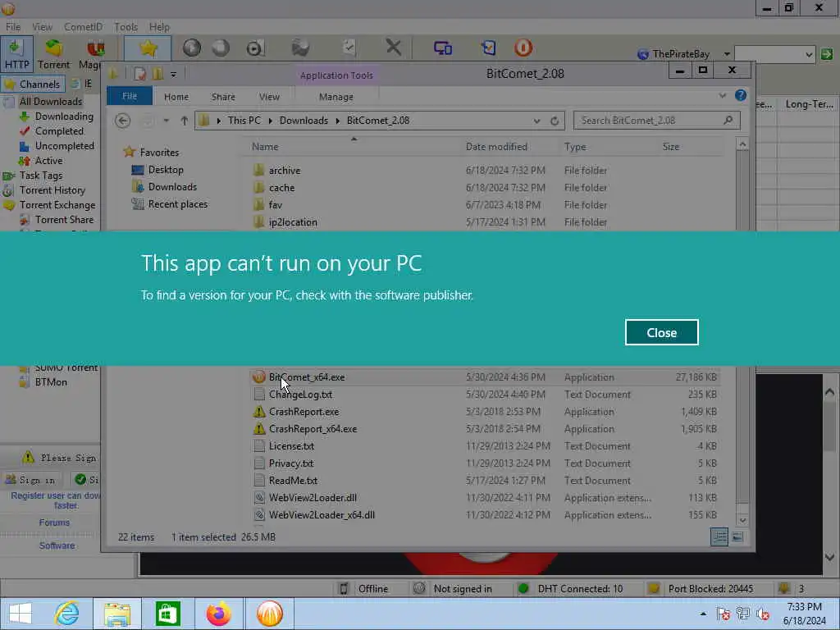This screenshot has width=840, height=630.
Task: Click the refresh icon in address bar
Action: 555,121
